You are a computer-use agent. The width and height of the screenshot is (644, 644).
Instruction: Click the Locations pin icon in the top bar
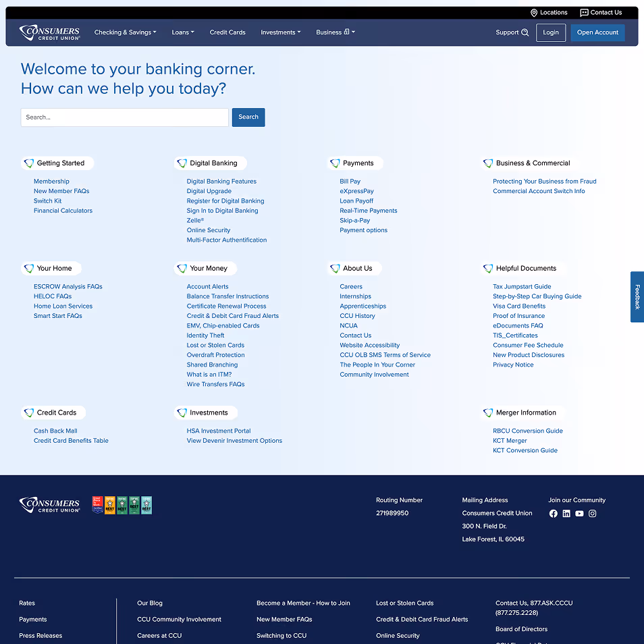pyautogui.click(x=533, y=12)
